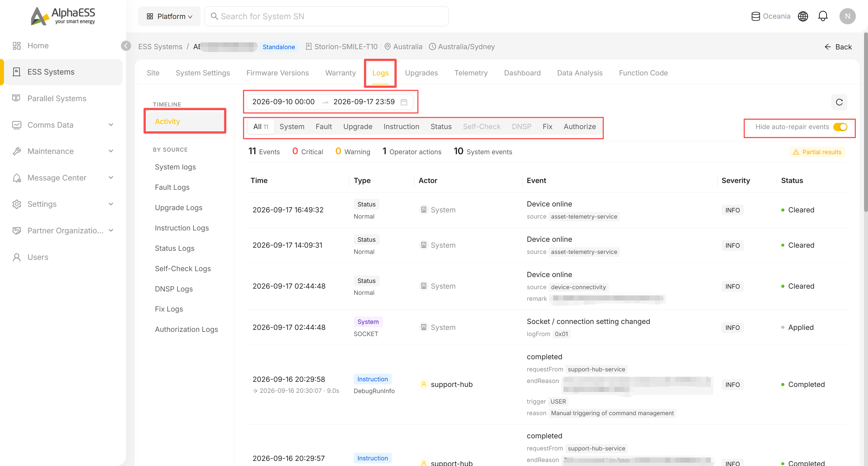Open DNSP Logs source

(173, 289)
